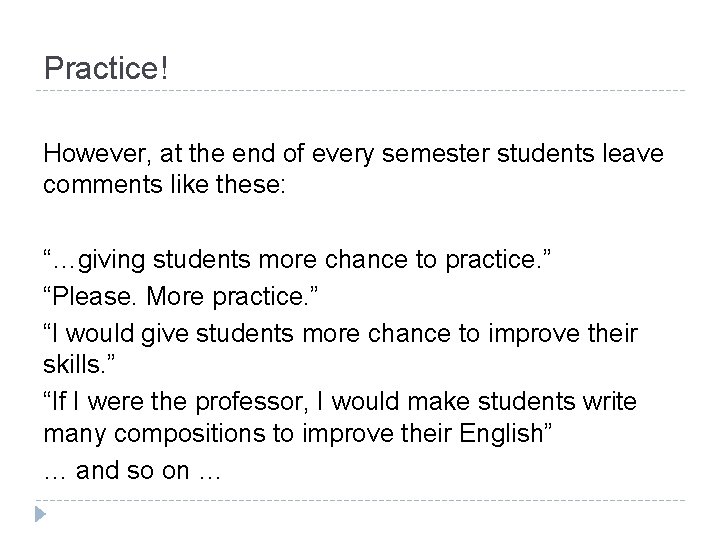The width and height of the screenshot is (720, 540).
Task: Click the dashed divider line under the title
Action: coord(360,92)
